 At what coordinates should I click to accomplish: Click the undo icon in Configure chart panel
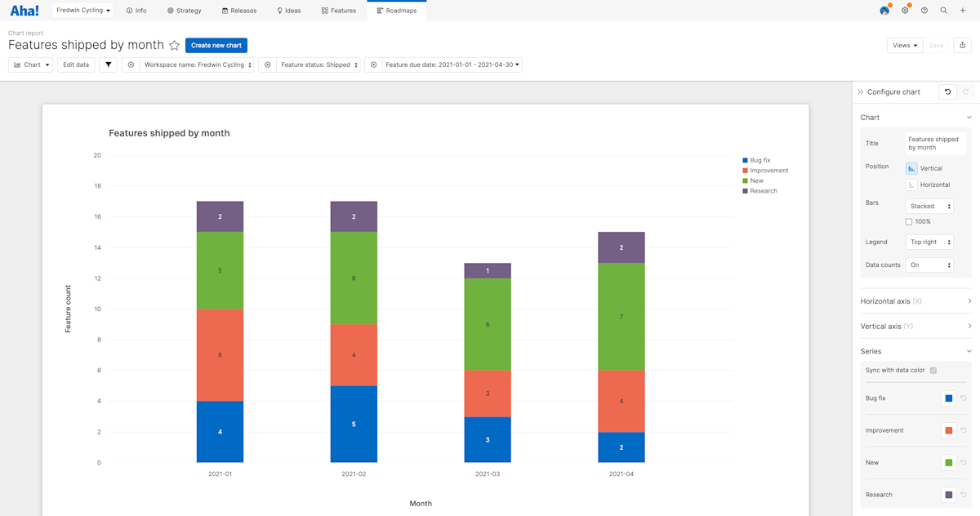947,91
